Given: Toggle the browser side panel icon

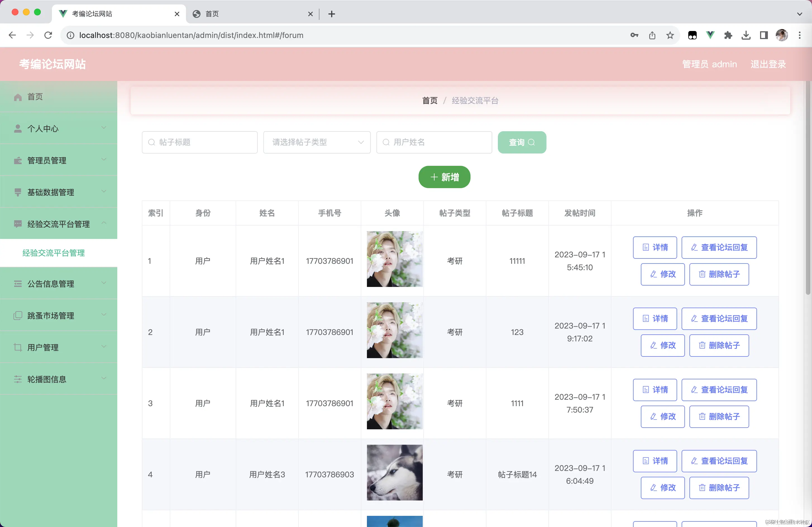Looking at the screenshot, I should point(764,35).
